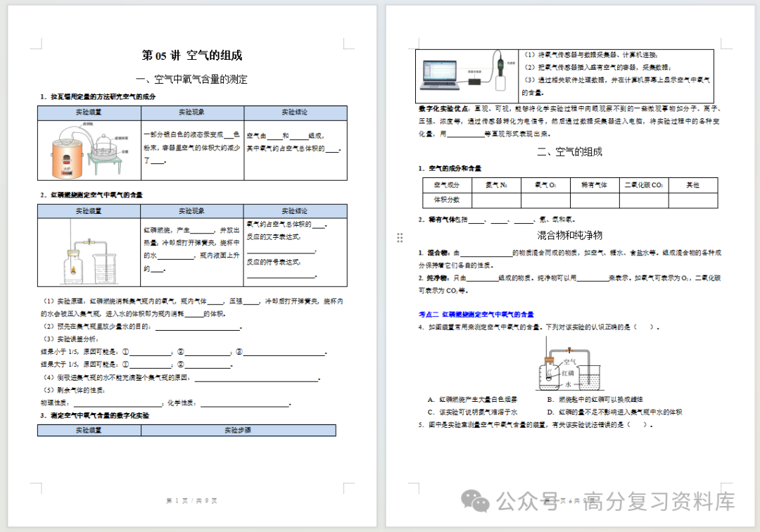Select option B 燃烧匙中的红磷可以换成细铁

pos(595,399)
